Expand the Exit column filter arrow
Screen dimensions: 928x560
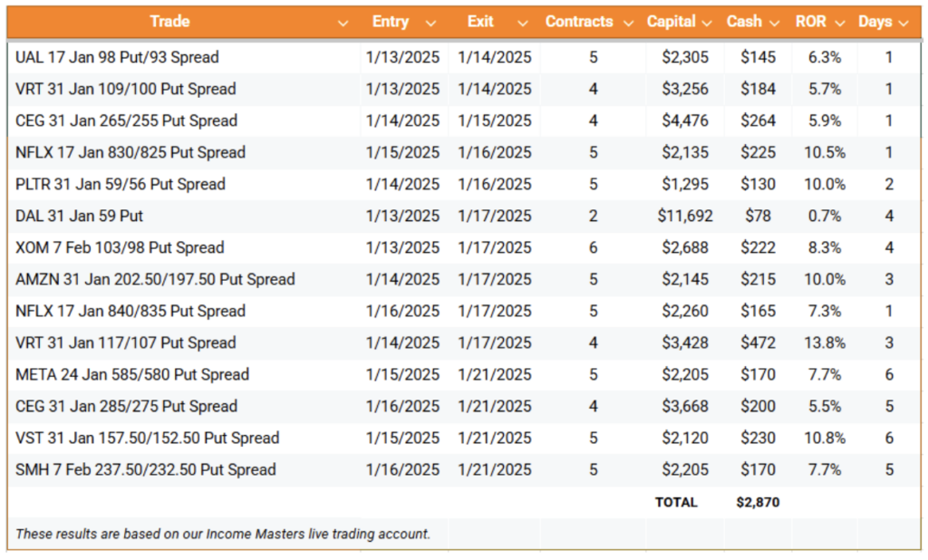point(523,24)
